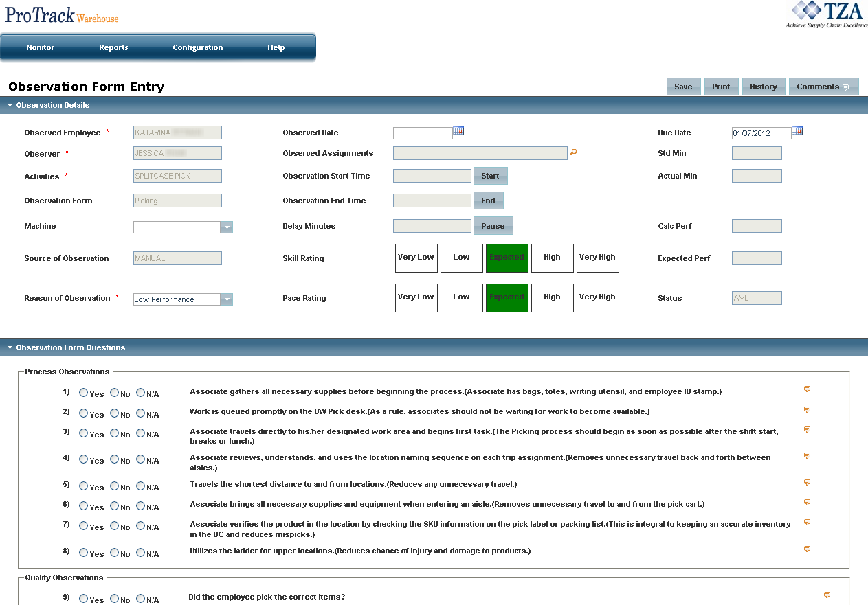
Task: Set Skill Rating to High
Action: [553, 258]
